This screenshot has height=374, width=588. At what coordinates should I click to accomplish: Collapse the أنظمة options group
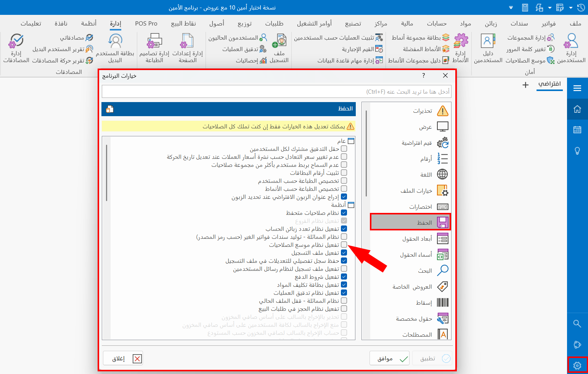tap(351, 205)
